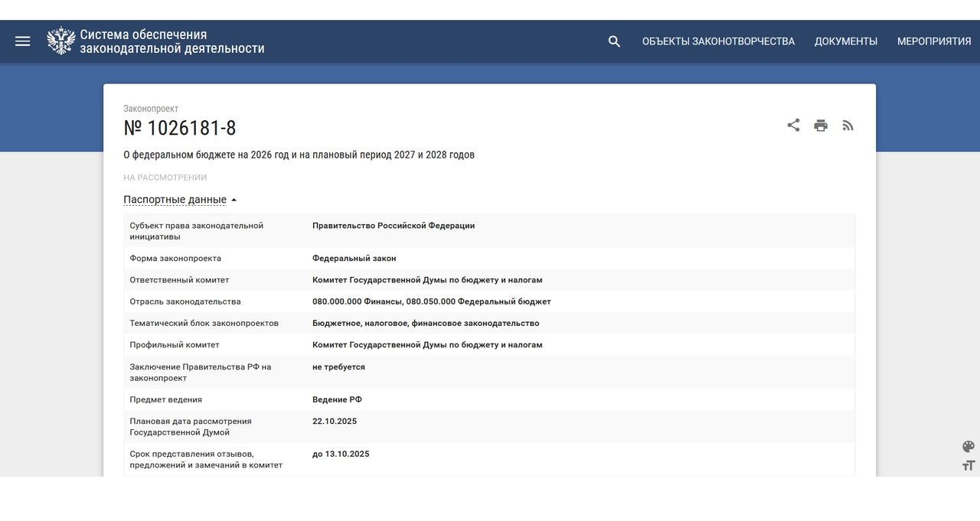Screen dimensions: 980x521
Task: Click the double-headed eagle emblem logo
Action: coord(61,41)
